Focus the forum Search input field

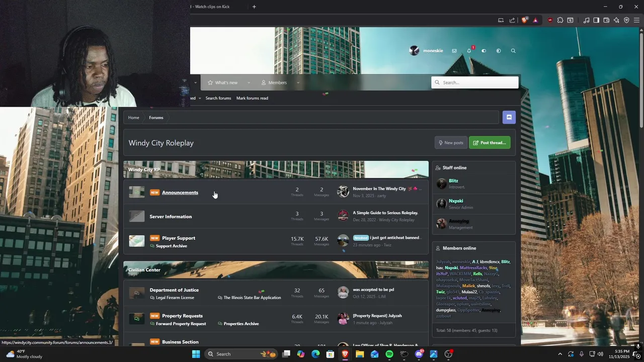coord(475,82)
